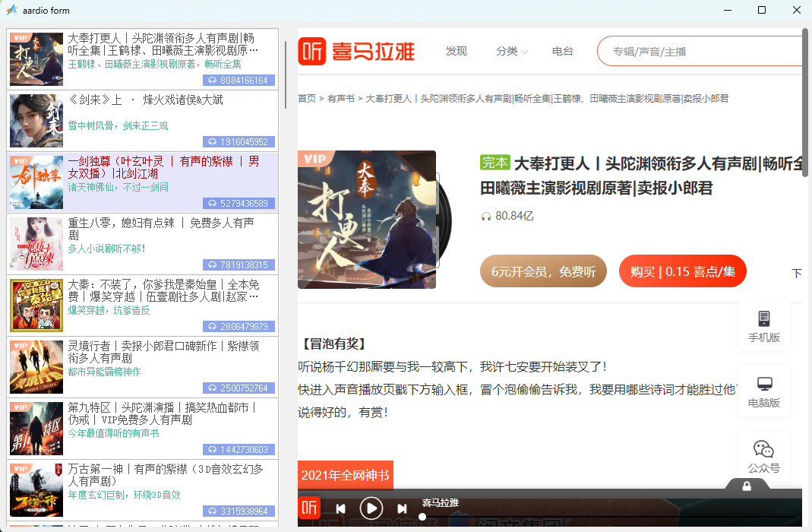Viewport: 812px width, 532px height.
Task: Play the audio in the bottom player
Action: 371,508
